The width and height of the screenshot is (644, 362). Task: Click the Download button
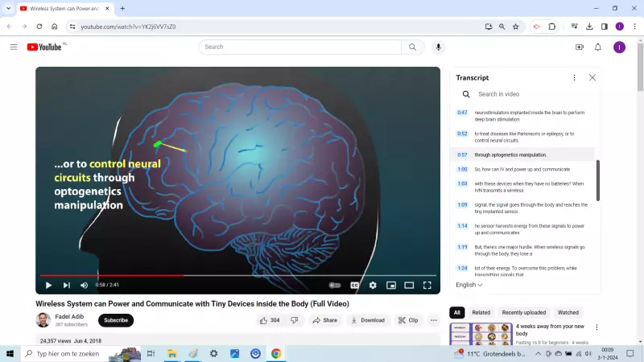367,320
